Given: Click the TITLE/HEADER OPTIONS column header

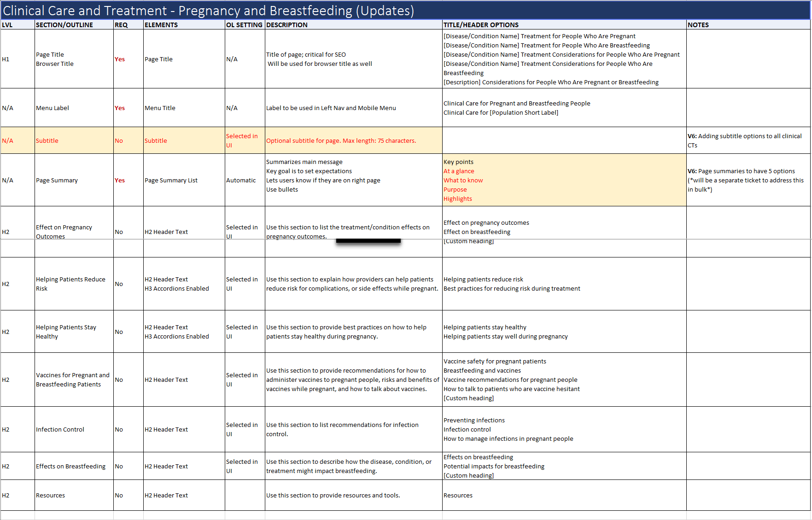Looking at the screenshot, I should point(564,25).
